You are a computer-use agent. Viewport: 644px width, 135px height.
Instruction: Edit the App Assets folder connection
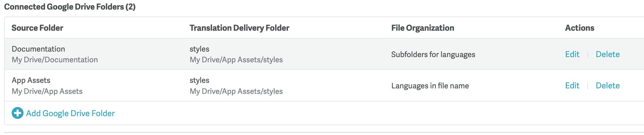572,85
